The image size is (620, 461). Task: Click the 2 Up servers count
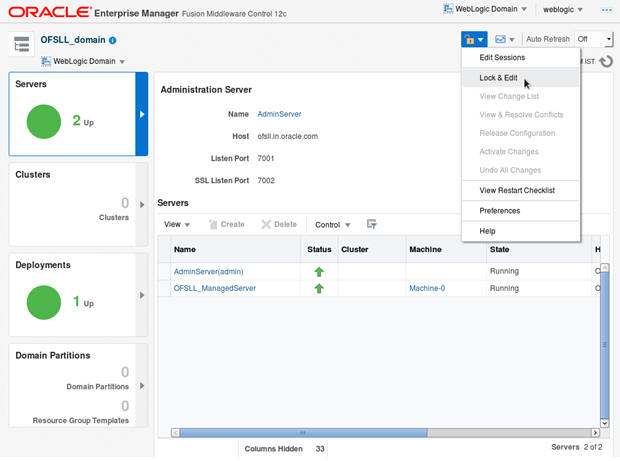pyautogui.click(x=83, y=121)
